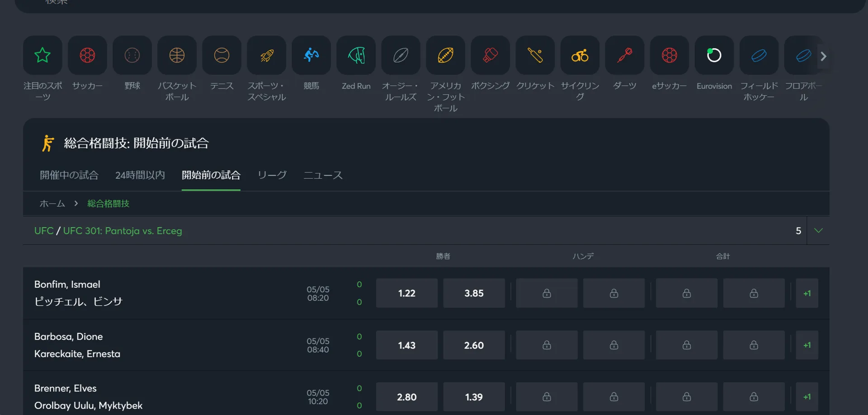The height and width of the screenshot is (415, 868).
Task: Select the フィールドホッケー icon
Action: pyautogui.click(x=759, y=55)
